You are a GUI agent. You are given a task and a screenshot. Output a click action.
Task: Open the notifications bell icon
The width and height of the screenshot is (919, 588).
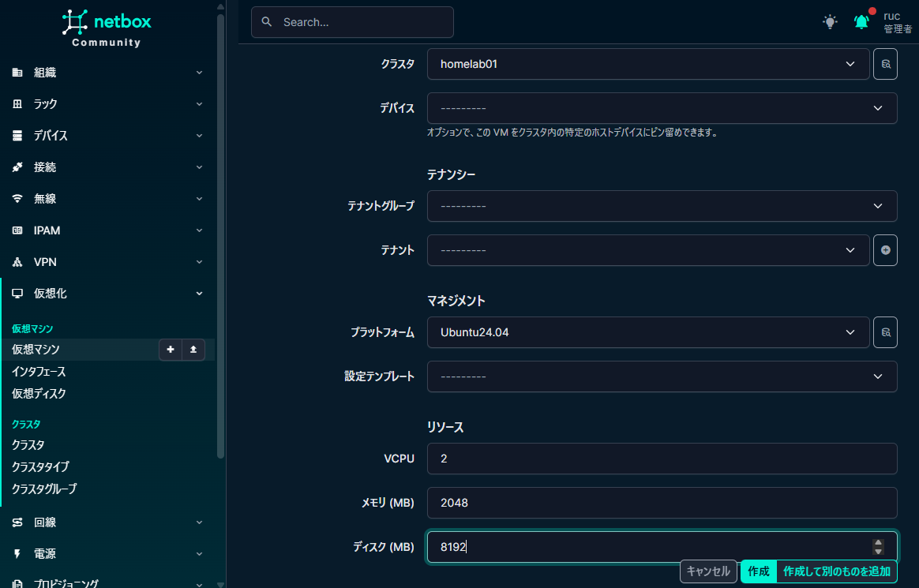(861, 22)
